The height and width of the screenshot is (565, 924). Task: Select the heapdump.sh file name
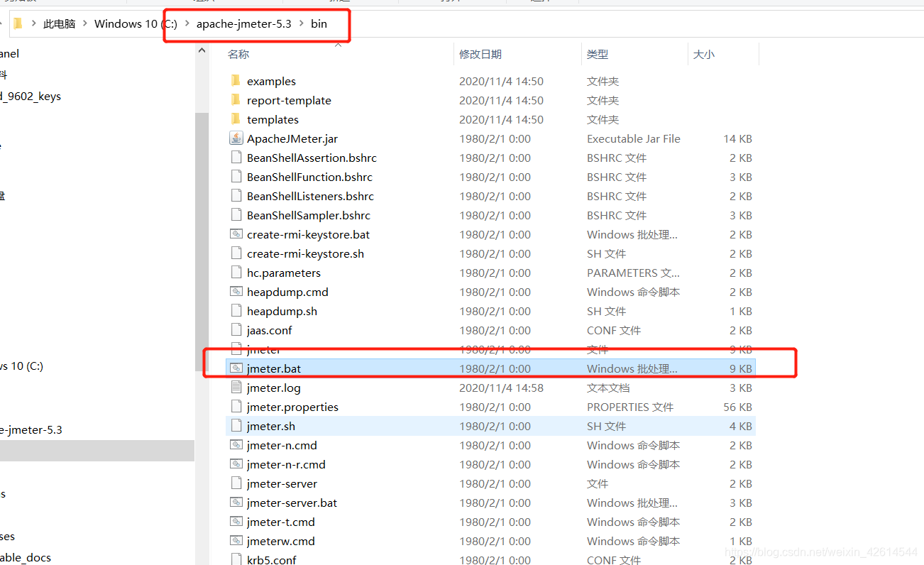[282, 311]
